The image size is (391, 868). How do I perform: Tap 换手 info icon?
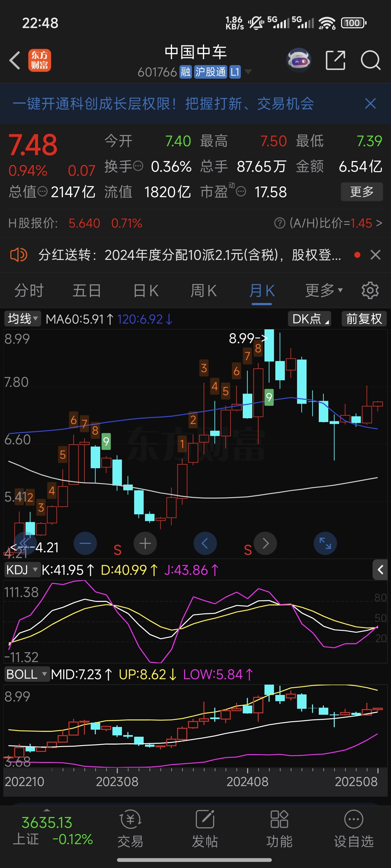138,166
